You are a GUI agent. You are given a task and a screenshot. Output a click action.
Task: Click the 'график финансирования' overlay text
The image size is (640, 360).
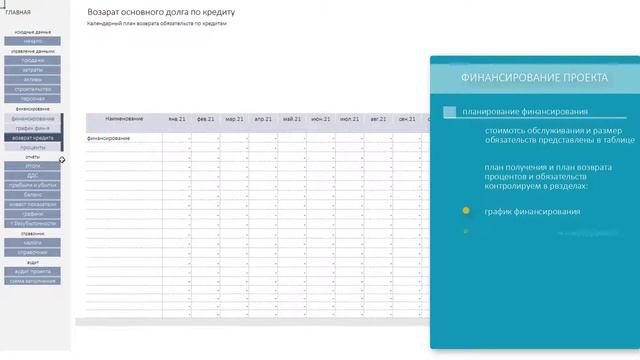tap(532, 211)
